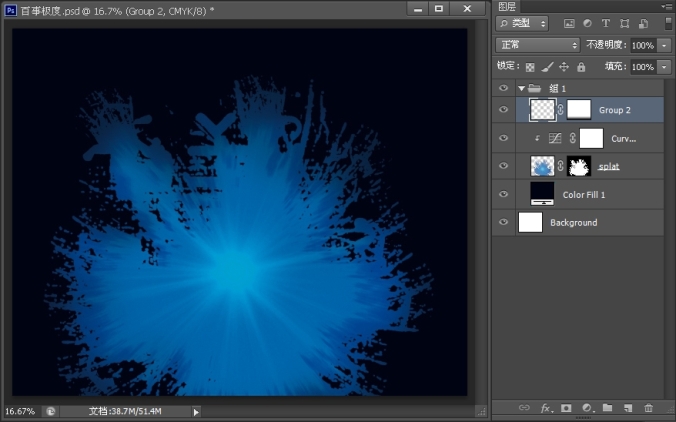Create a new layer icon
Viewport: 676px width, 422px height.
[628, 408]
